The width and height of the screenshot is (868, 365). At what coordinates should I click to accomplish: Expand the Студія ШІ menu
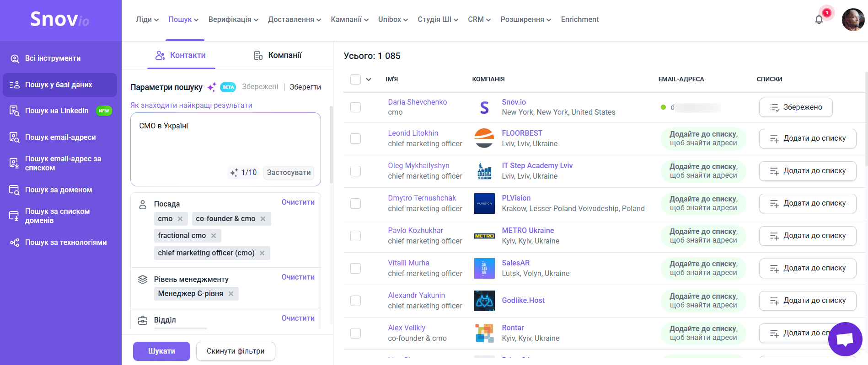coord(438,20)
